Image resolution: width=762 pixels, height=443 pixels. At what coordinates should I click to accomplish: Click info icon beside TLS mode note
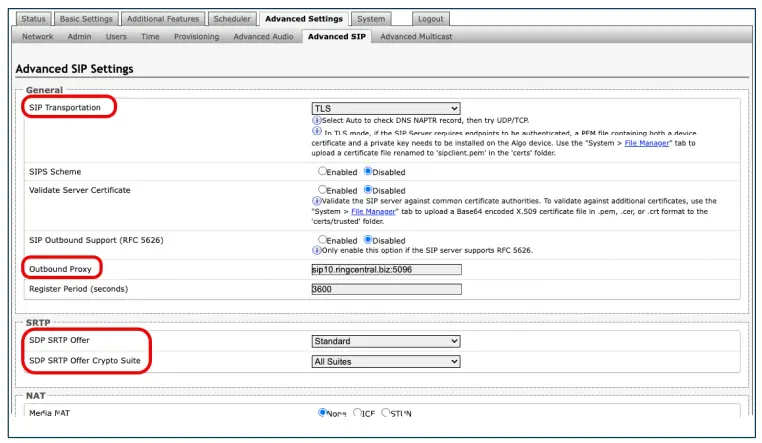click(x=316, y=131)
